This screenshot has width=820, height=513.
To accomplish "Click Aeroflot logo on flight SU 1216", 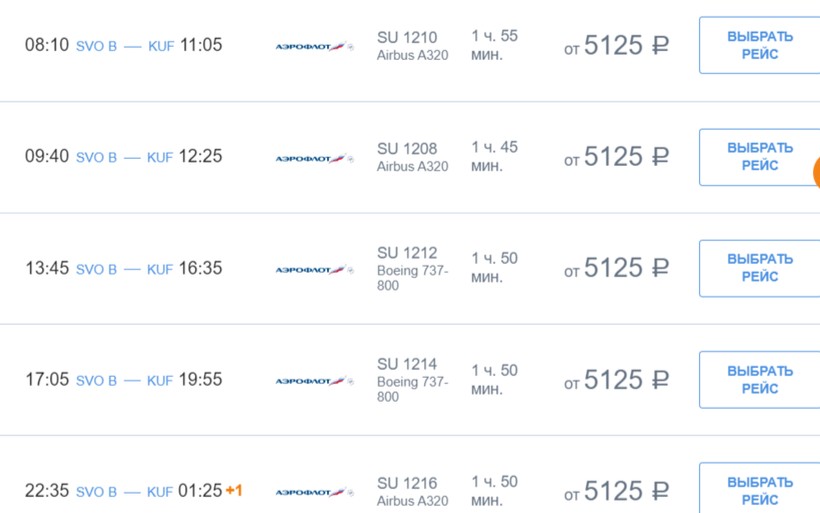I will [314, 492].
